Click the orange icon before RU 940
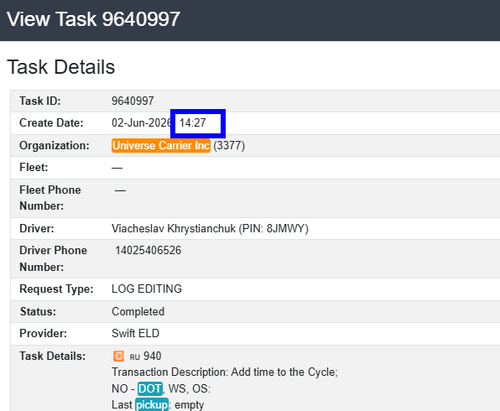500x411 pixels. click(x=118, y=356)
